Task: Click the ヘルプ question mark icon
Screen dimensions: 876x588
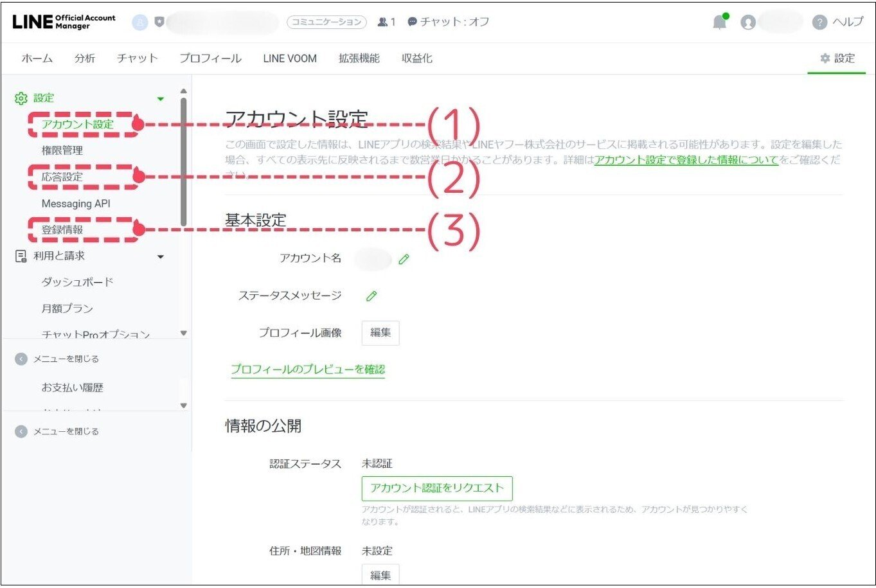Action: [820, 21]
